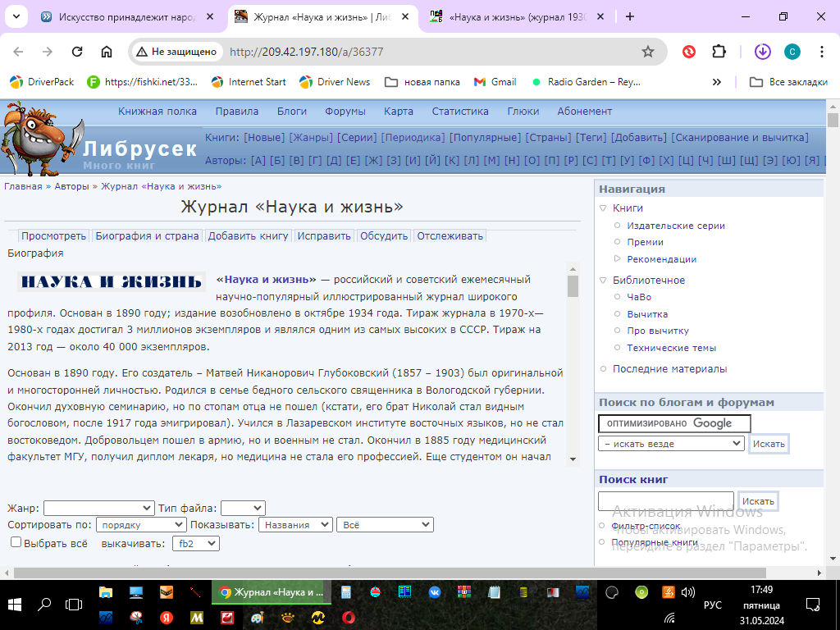The height and width of the screenshot is (630, 840).
Task: Open the Тип файла dropdown
Action: click(x=243, y=508)
